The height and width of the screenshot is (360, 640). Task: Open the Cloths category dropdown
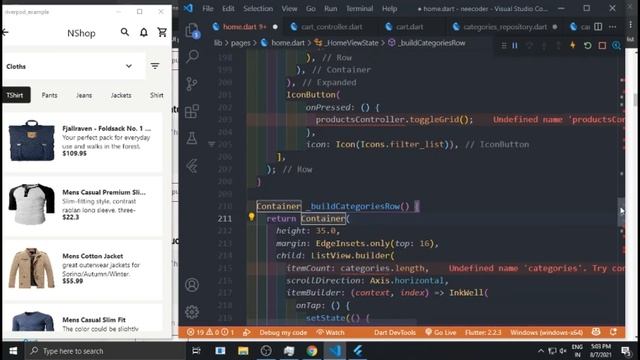[73, 66]
